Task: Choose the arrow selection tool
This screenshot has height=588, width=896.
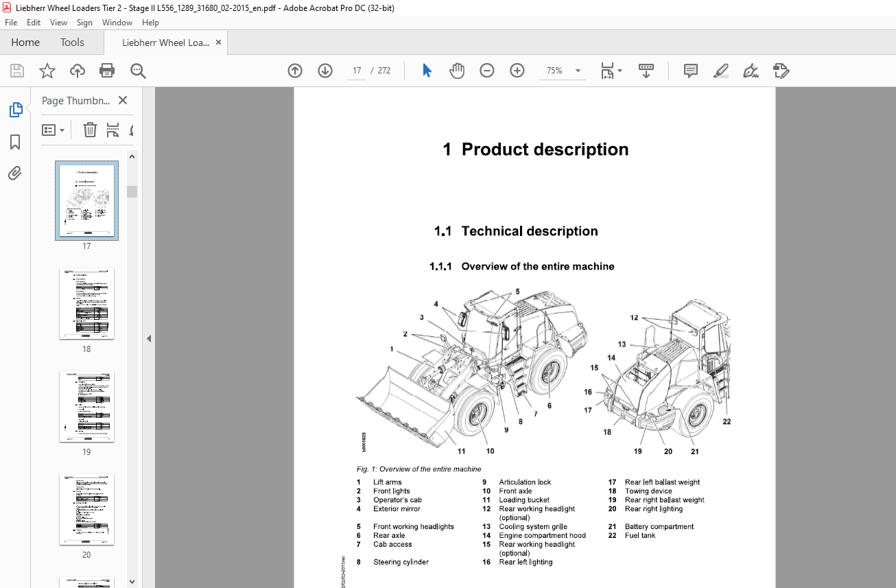Action: 427,71
